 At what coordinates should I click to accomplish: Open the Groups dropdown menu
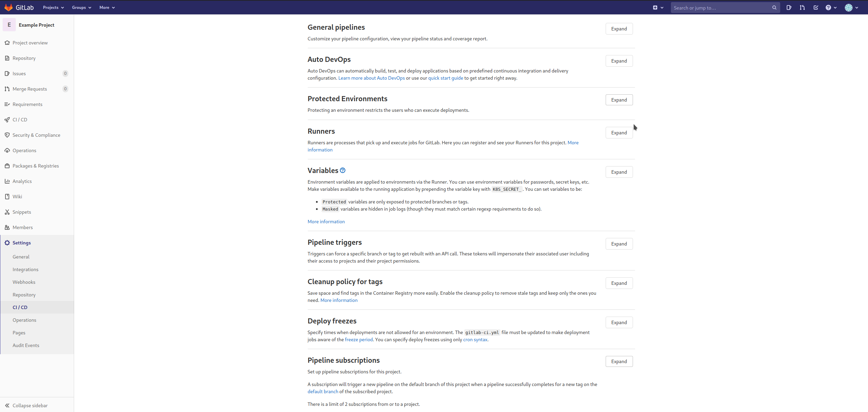(x=81, y=8)
